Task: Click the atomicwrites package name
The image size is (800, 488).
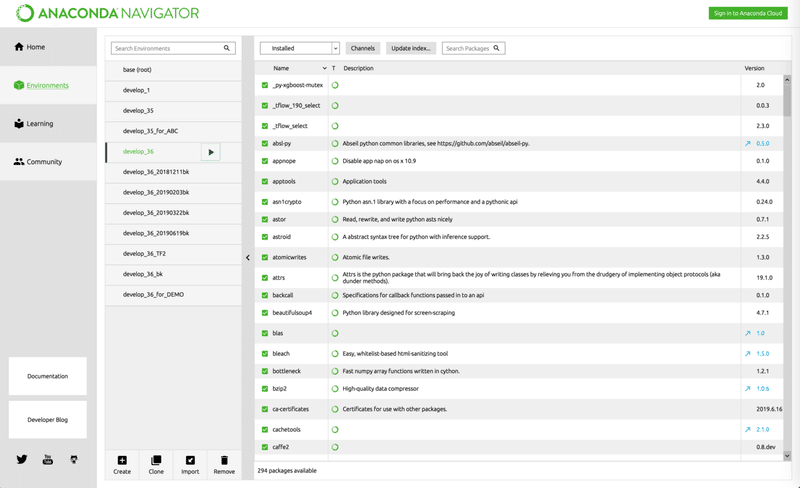Action: (289, 257)
